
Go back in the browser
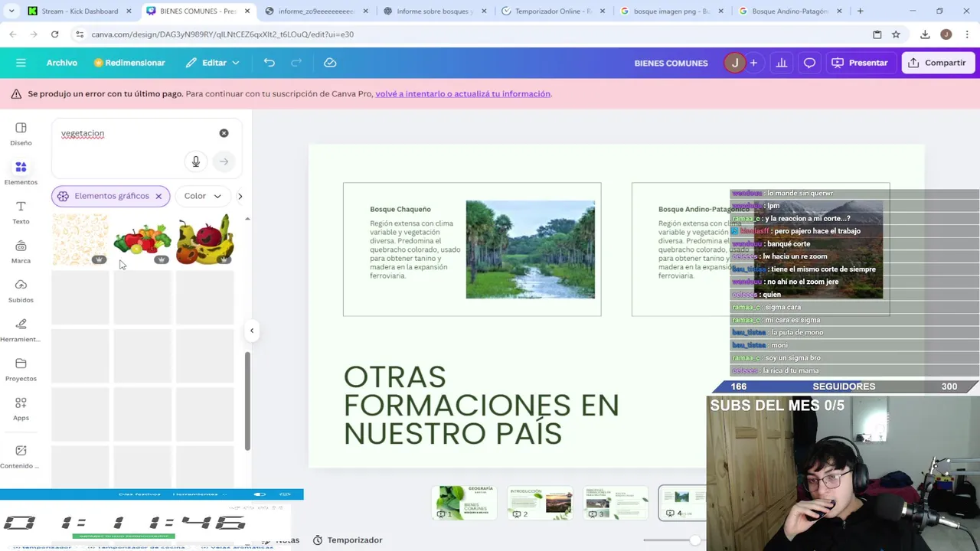[12, 34]
